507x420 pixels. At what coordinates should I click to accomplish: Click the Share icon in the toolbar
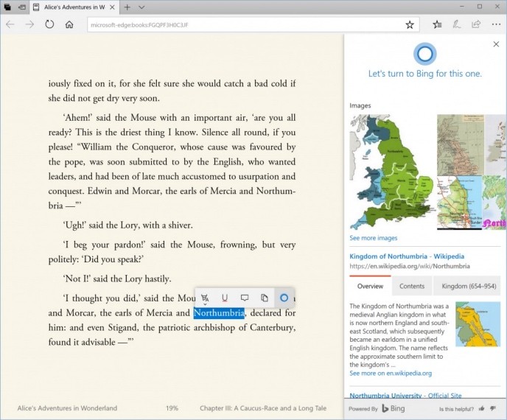476,24
